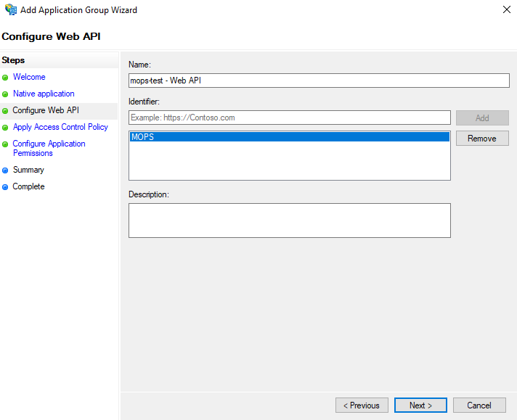Screen dimensions: 517x420
Task: Open Apply Access Control Policy step
Action: coord(60,127)
